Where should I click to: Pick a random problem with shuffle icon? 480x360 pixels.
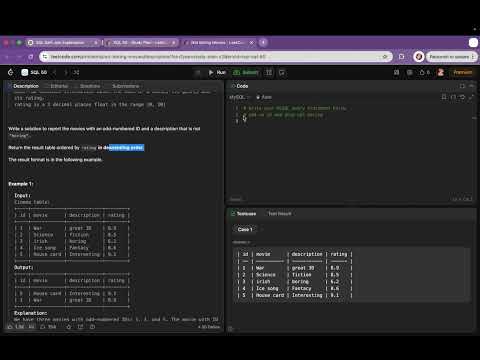pos(76,72)
